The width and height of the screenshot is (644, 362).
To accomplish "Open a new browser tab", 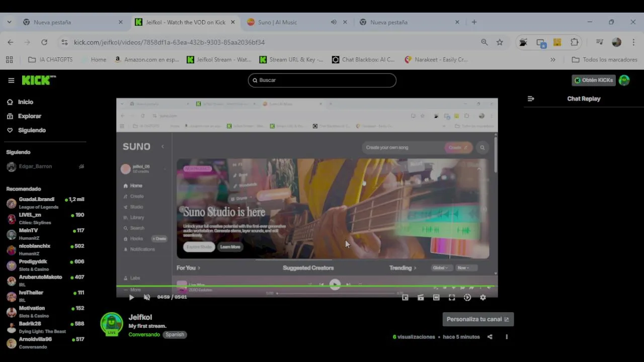I will pos(474,22).
